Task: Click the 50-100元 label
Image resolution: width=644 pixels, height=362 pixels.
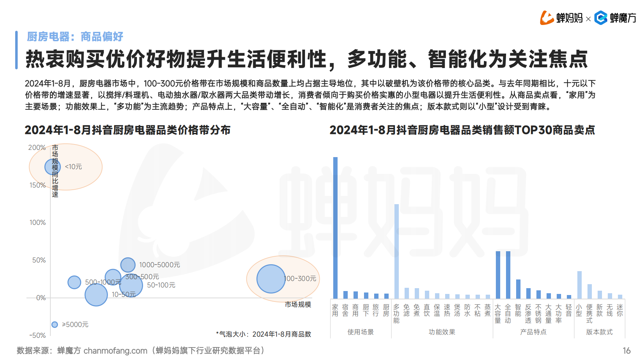Action: [161, 285]
